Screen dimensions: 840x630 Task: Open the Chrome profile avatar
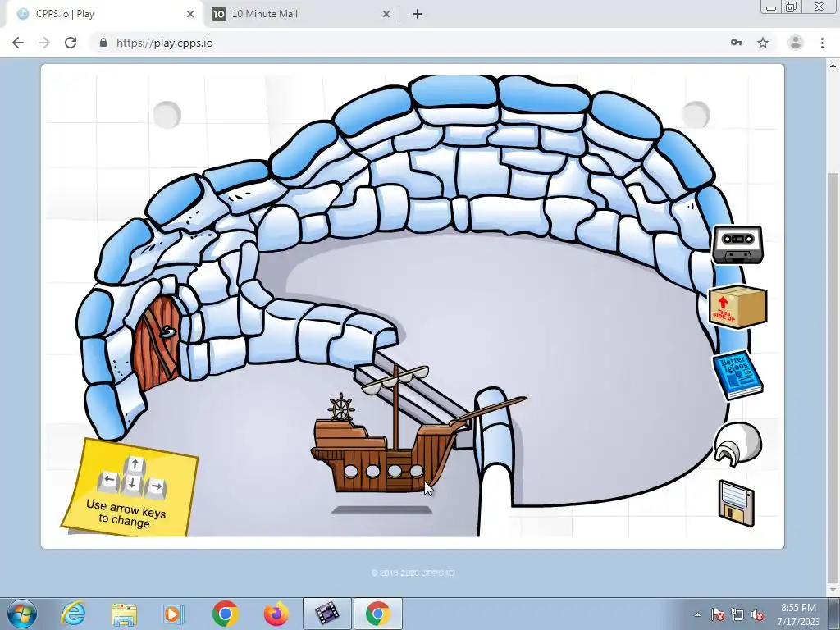coord(796,43)
